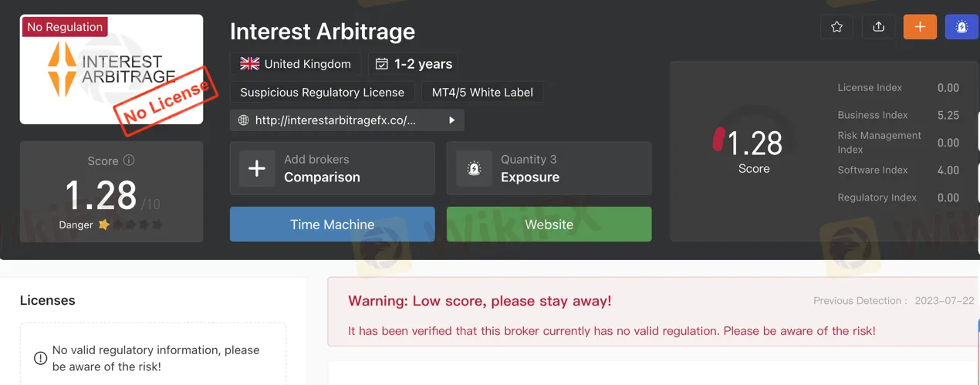Click the Score info circle icon

coord(129,160)
